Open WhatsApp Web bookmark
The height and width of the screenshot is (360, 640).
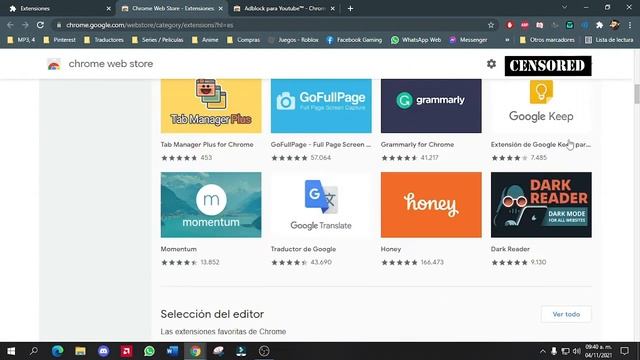(416, 40)
